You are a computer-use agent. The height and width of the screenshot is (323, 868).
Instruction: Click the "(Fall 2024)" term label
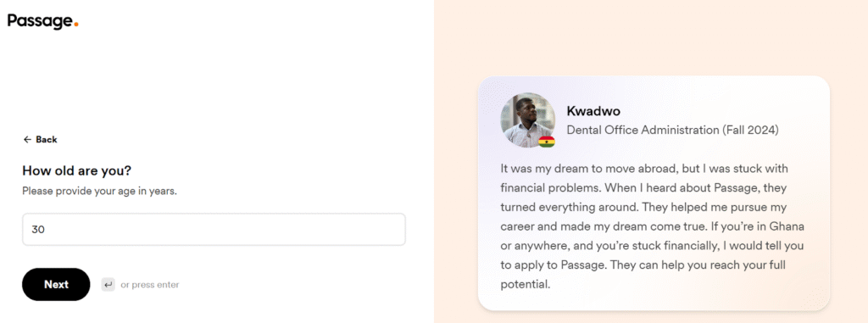[750, 131]
